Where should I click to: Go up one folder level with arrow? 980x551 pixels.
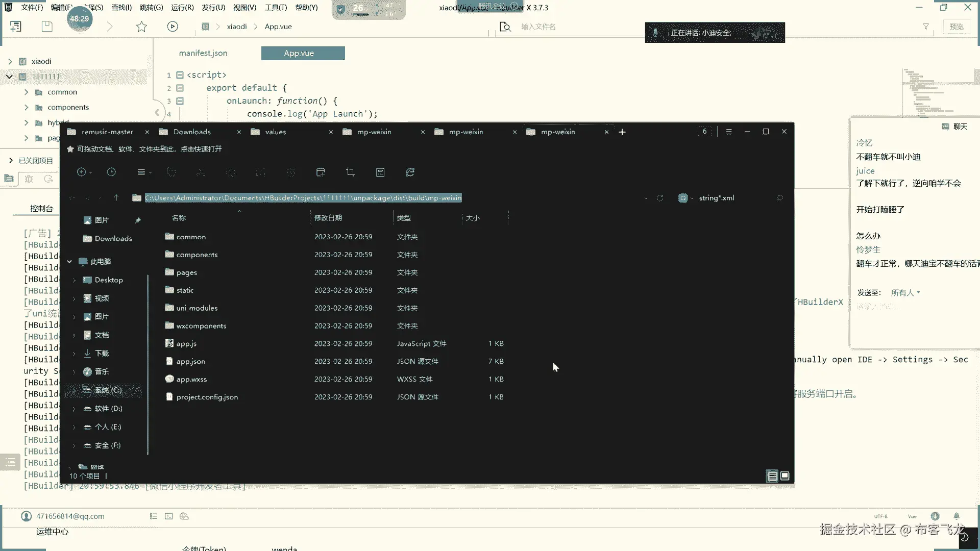(116, 198)
